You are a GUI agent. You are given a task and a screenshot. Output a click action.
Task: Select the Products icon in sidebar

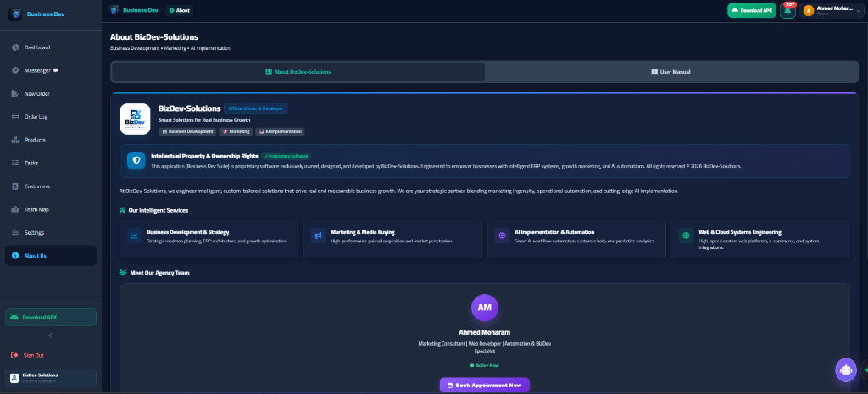click(x=15, y=140)
